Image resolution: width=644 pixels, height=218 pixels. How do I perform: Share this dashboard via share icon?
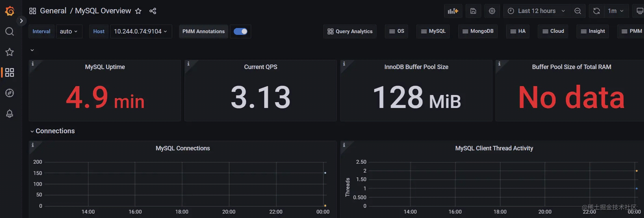click(x=153, y=11)
